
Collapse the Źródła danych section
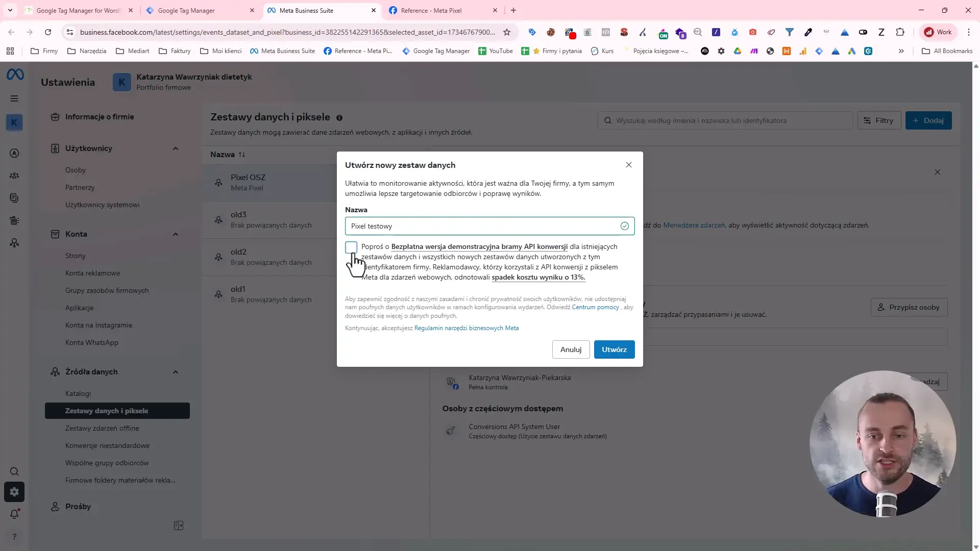point(176,372)
